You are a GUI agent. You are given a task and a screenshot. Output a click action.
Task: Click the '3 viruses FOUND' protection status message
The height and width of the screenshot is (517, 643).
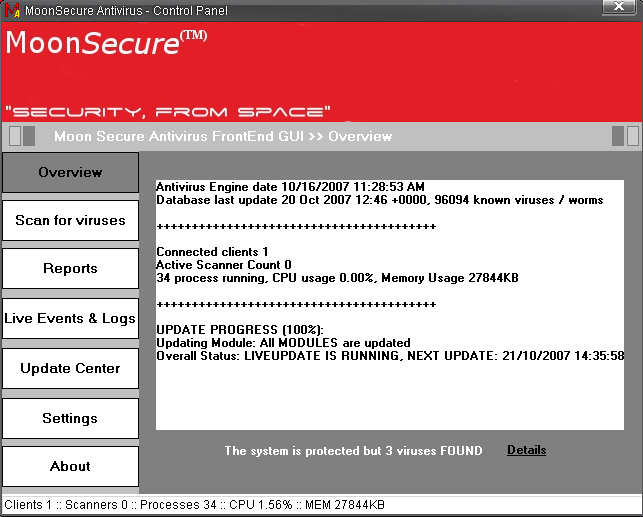tap(353, 451)
